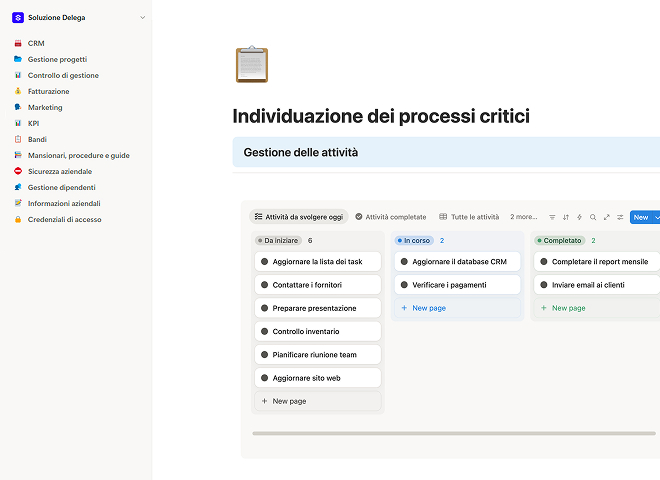Open card Aggiornare il database CRM
The height and width of the screenshot is (480, 660).
coord(458,261)
